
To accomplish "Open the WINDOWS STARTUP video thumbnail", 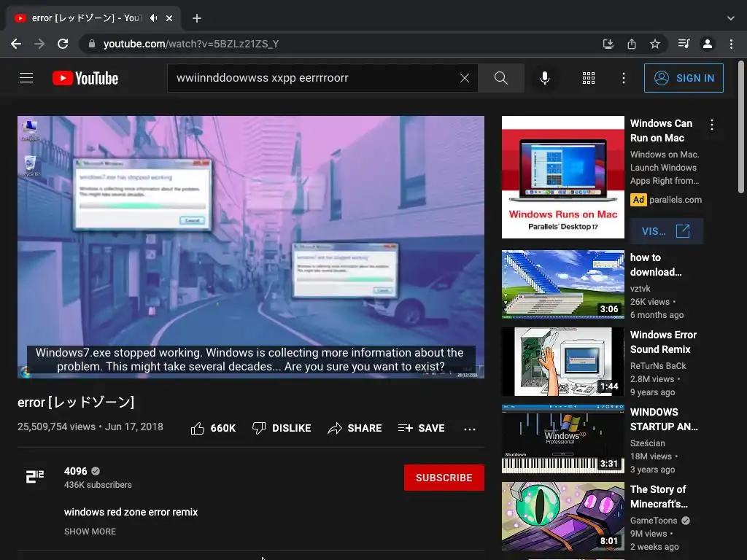I will point(563,438).
